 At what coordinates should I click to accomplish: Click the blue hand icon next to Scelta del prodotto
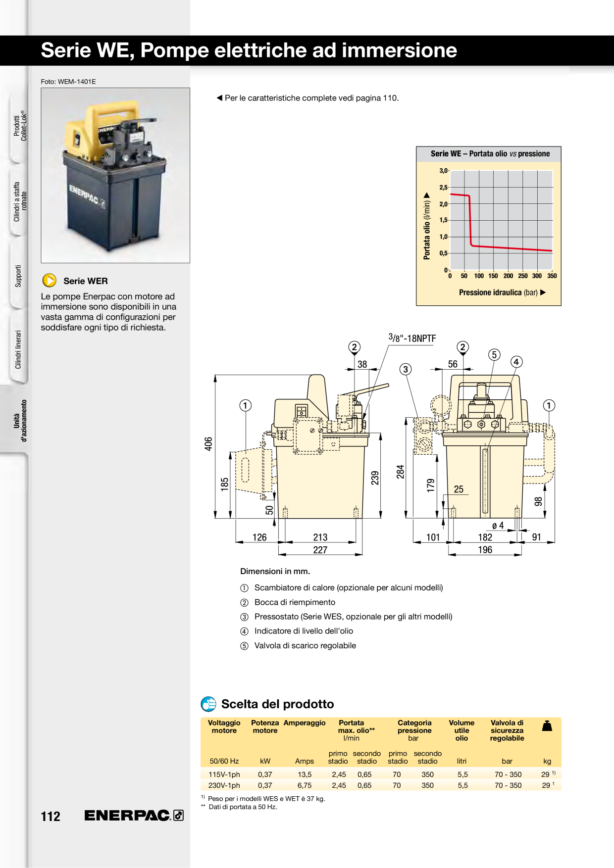point(208,704)
